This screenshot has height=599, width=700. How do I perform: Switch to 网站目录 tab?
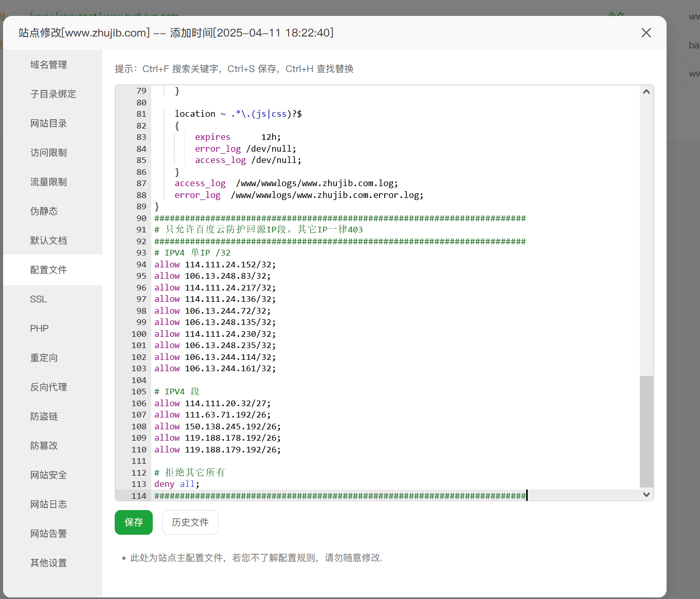point(49,123)
